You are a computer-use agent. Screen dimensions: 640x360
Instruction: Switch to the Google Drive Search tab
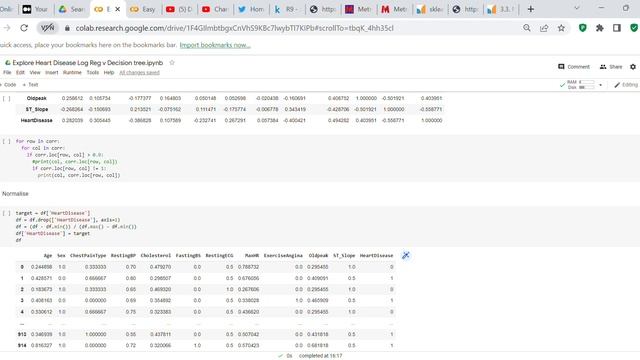[x=71, y=9]
